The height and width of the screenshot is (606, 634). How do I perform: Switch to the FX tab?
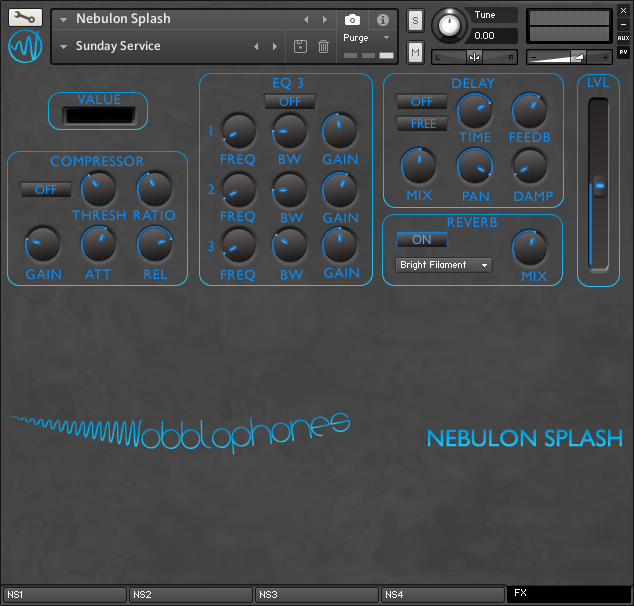569,593
